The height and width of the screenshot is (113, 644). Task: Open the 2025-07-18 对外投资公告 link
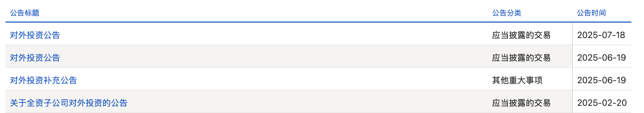point(35,35)
